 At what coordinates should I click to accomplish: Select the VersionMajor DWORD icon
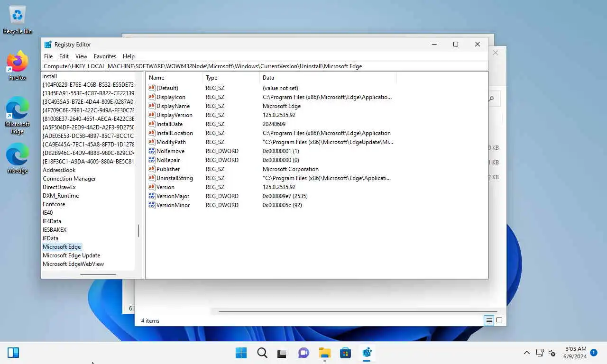click(152, 196)
